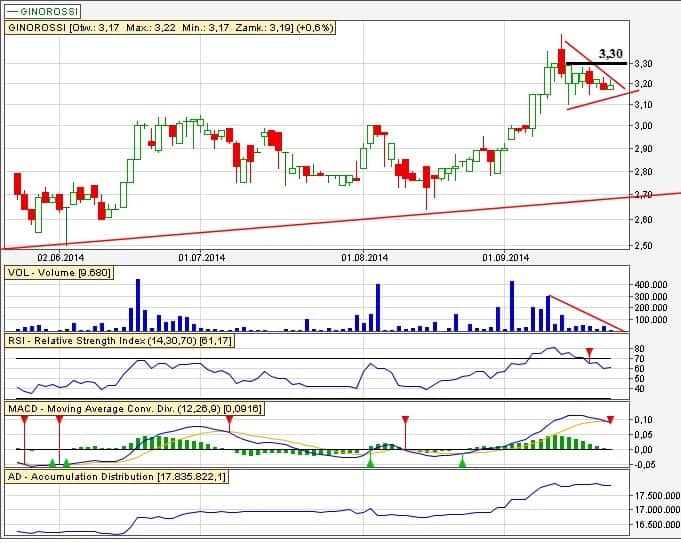Click the leftmost green MACD buy triangle
Screen dimensions: 681x543
coord(51,462)
